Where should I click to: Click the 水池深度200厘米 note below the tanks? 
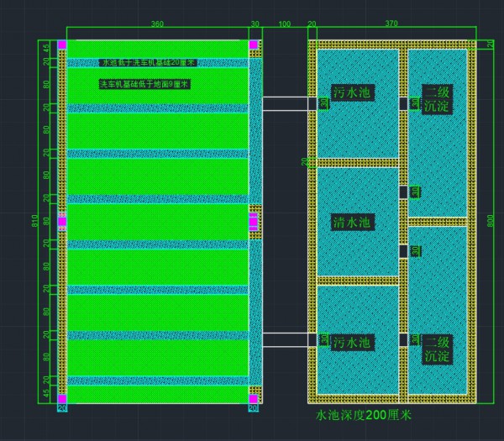pos(364,415)
